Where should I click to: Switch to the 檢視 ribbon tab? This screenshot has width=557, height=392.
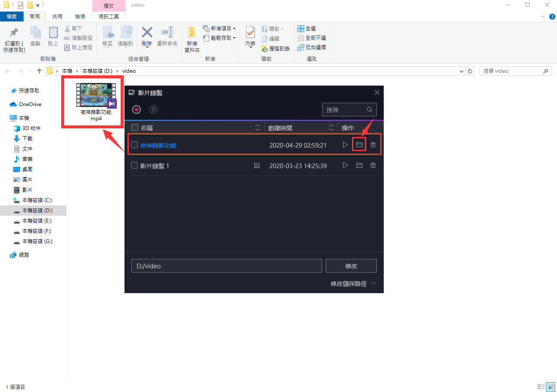pos(80,17)
